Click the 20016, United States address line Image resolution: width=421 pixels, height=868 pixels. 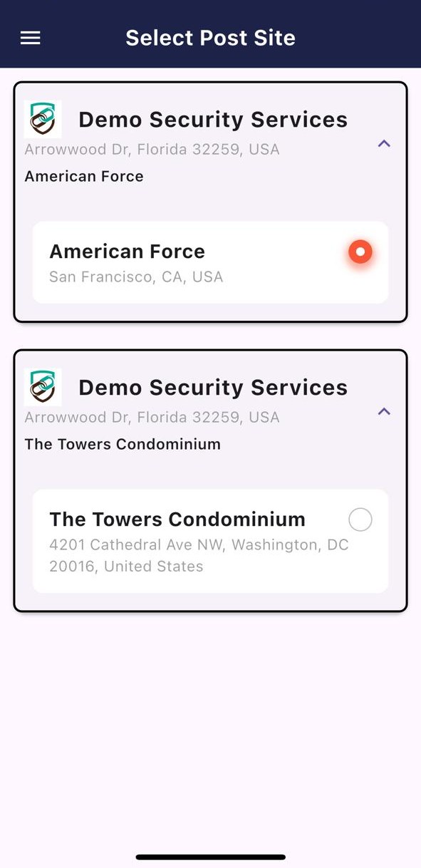click(x=126, y=567)
